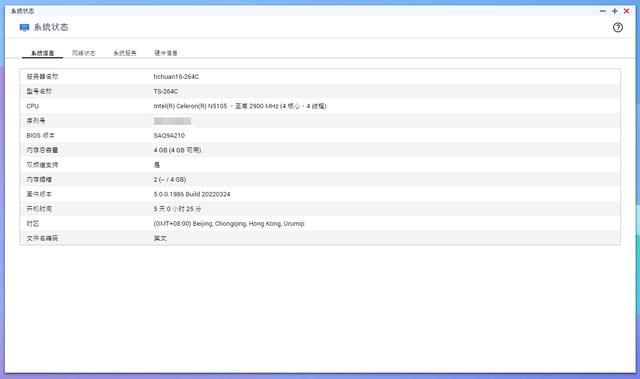
Task: Click the CPU row label
Action: [33, 106]
